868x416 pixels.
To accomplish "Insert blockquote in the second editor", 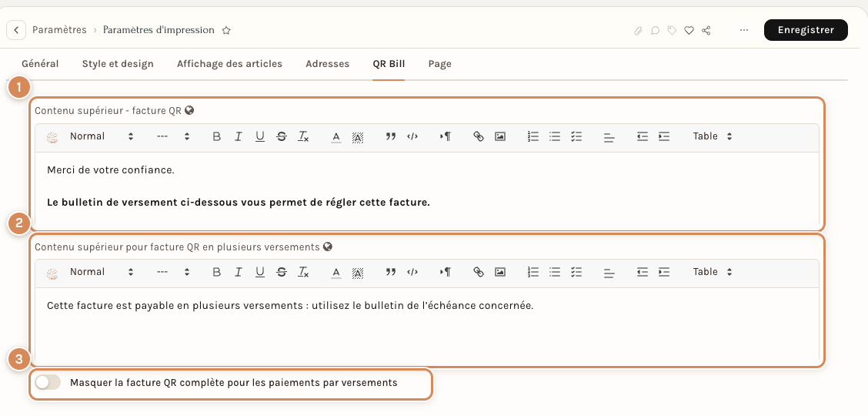I will pos(391,273).
